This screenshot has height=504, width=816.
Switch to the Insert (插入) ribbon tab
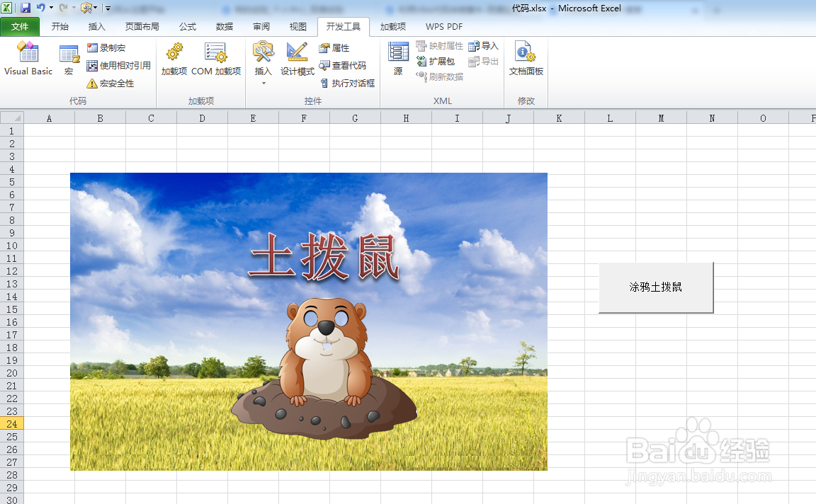[x=97, y=26]
